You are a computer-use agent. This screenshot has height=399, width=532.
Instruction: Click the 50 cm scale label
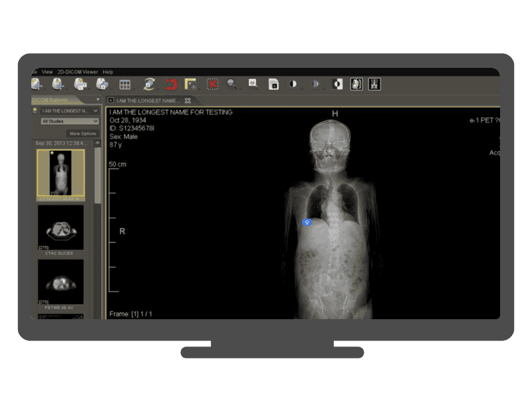[118, 164]
